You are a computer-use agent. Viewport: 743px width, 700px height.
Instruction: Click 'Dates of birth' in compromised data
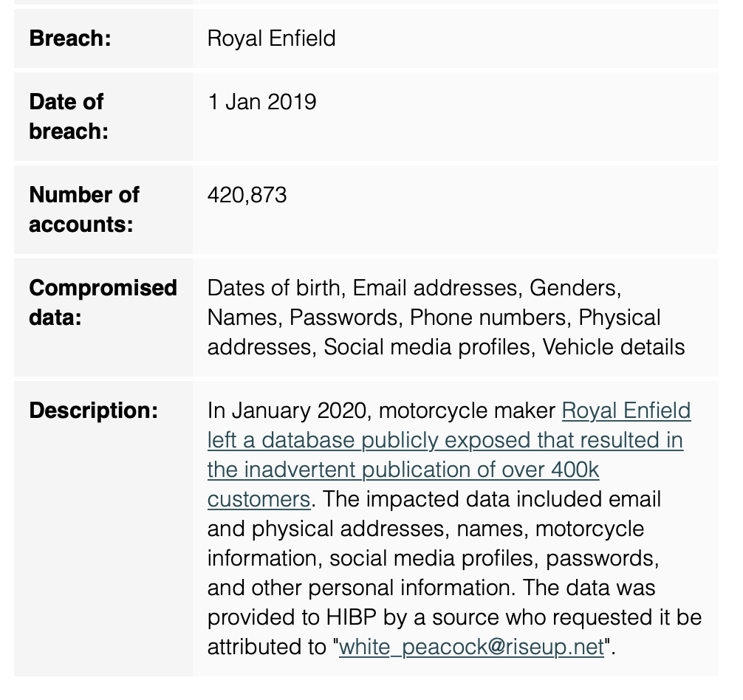(x=273, y=288)
